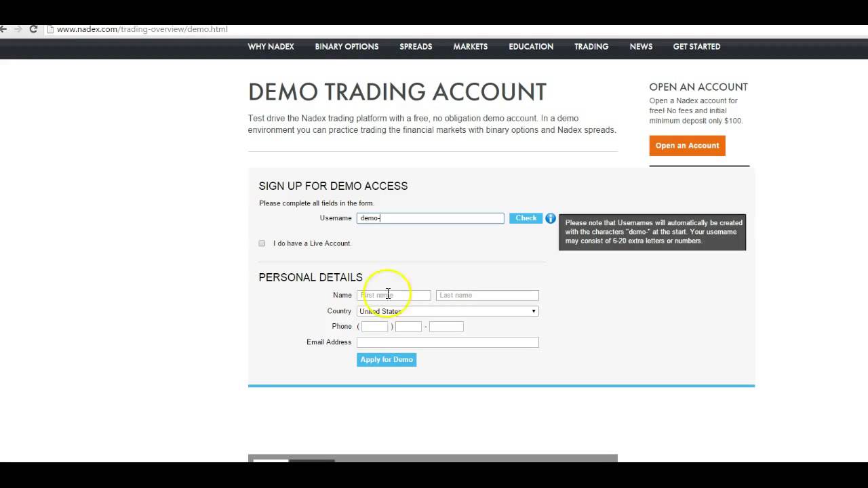Click the orange Open an Account button
Viewport: 868px width, 488px height.
pos(687,146)
